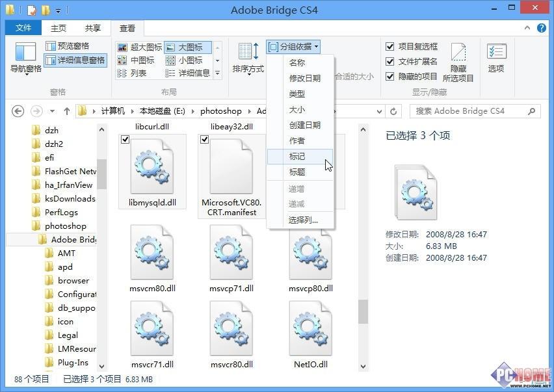Open the recent locations dropdown arrow

(52, 111)
